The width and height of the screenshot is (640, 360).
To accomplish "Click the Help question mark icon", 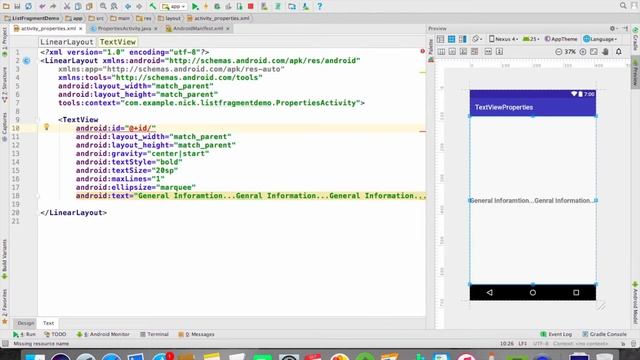I will pyautogui.click(x=320, y=6).
